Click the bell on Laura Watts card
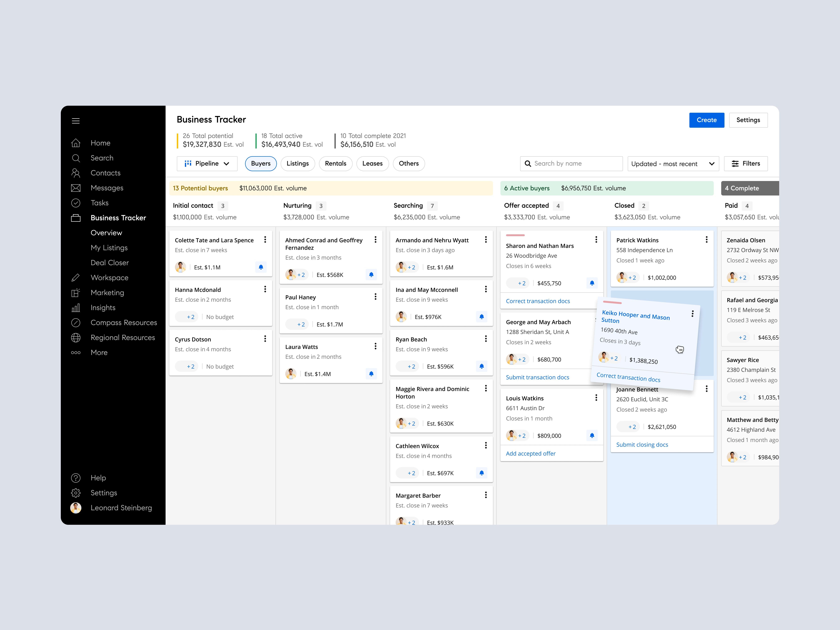 371,374
